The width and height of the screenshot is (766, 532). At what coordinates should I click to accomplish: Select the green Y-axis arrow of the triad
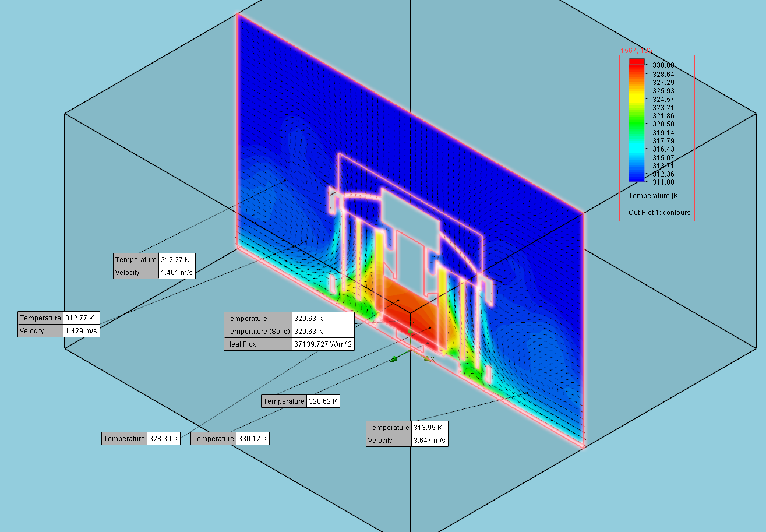[x=411, y=330]
